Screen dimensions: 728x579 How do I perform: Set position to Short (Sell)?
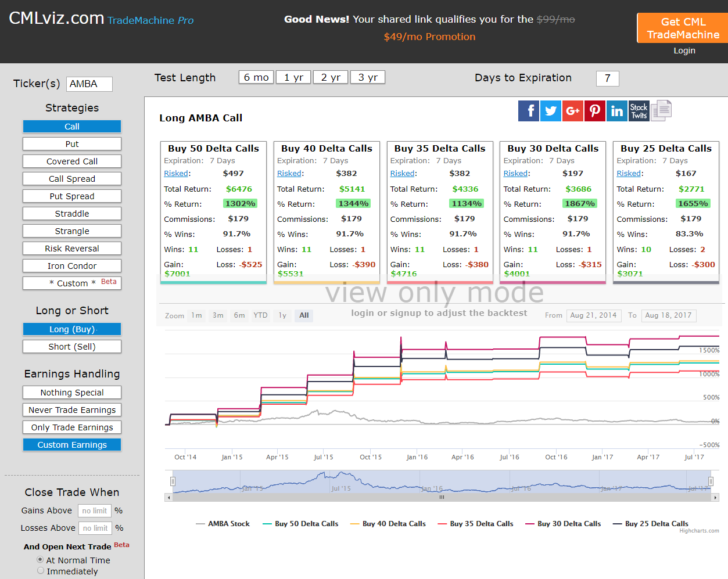point(72,347)
